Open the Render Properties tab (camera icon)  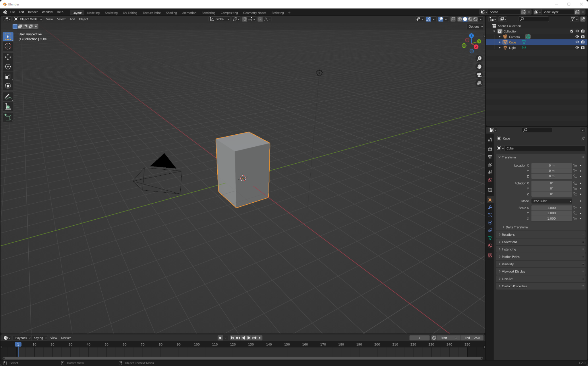point(490,149)
